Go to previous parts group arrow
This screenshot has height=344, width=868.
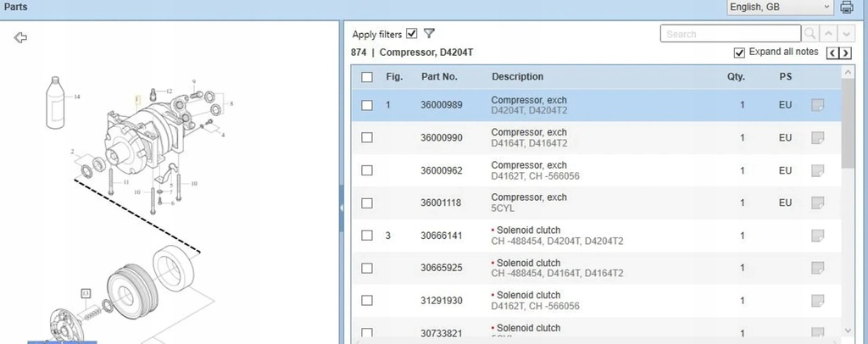832,53
